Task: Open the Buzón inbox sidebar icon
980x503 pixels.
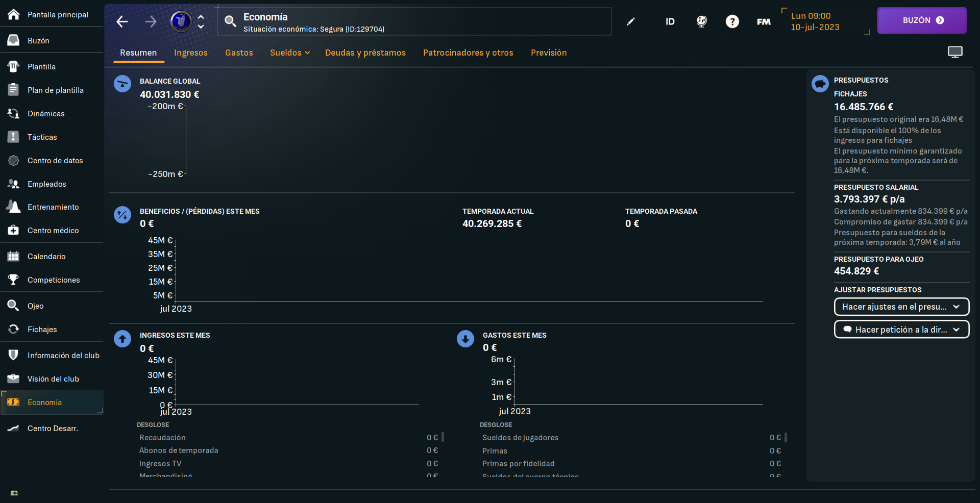Action: click(14, 40)
